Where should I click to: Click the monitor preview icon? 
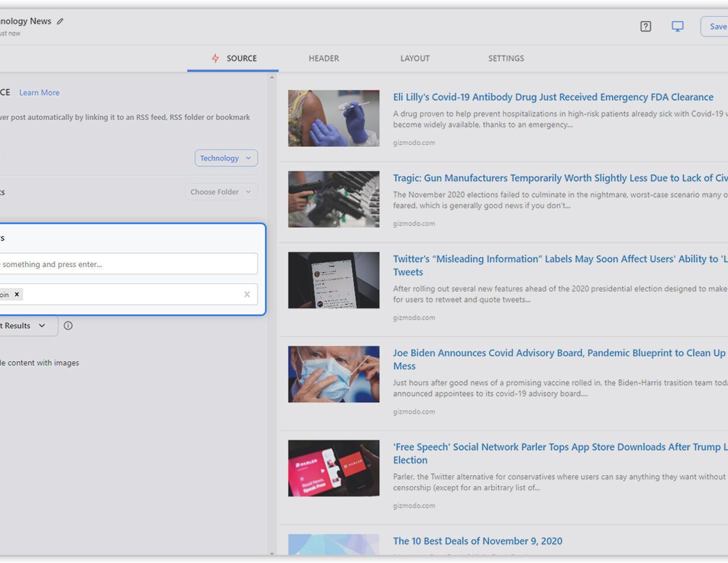(677, 27)
